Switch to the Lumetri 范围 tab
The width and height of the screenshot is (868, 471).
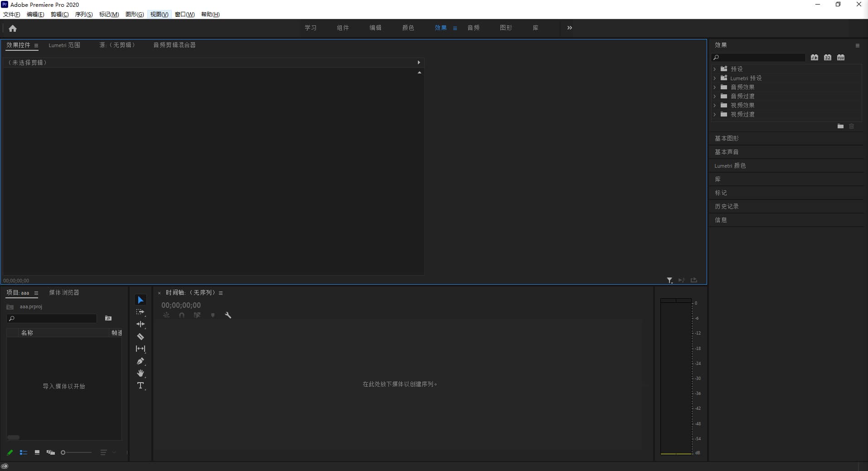tap(64, 45)
